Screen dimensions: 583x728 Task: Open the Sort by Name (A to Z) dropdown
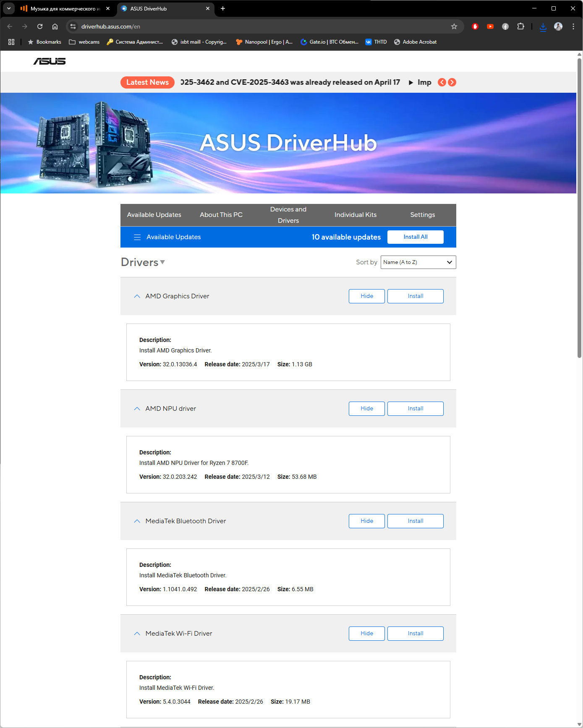(418, 262)
